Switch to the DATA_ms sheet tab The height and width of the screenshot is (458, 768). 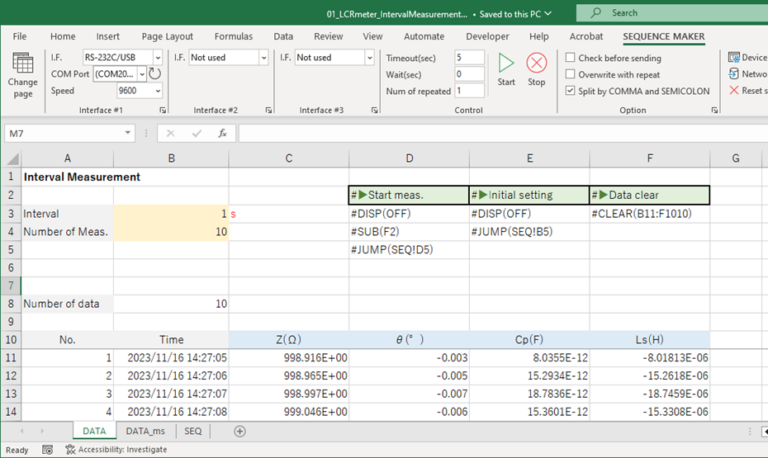(144, 431)
